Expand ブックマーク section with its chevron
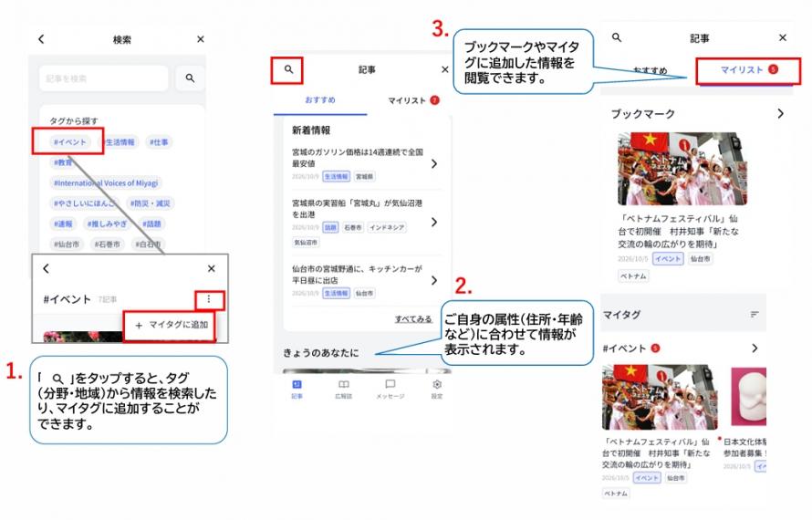The width and height of the screenshot is (812, 520). [x=780, y=113]
